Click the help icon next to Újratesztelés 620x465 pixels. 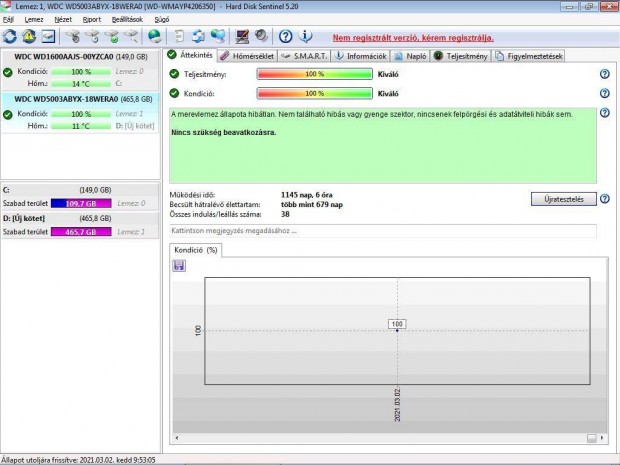tap(605, 199)
